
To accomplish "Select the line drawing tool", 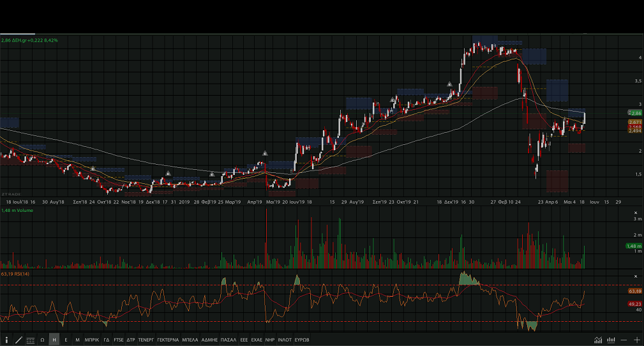I will pos(19,340).
